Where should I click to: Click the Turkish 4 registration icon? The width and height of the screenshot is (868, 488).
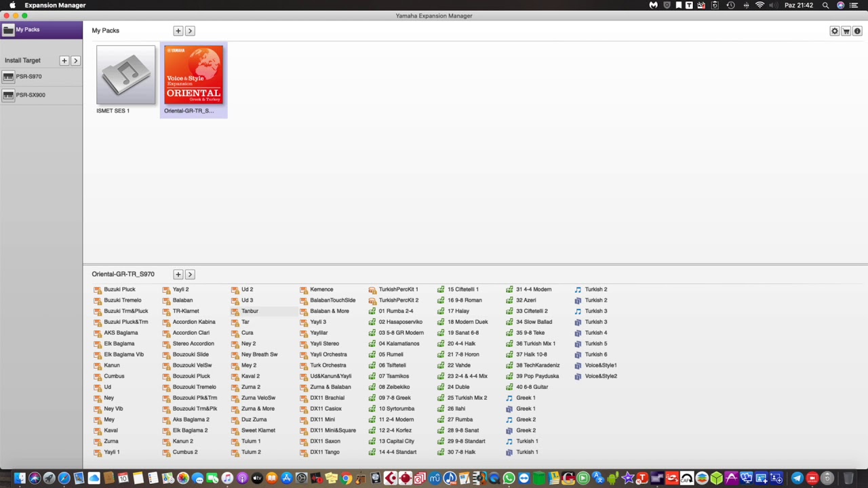point(578,333)
